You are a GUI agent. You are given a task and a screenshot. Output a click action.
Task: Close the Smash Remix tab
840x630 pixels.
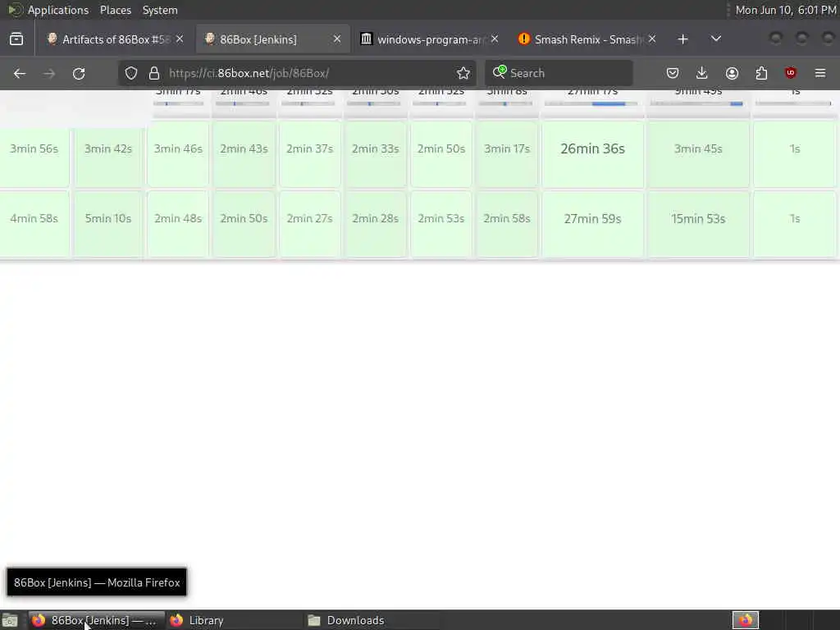click(x=652, y=39)
